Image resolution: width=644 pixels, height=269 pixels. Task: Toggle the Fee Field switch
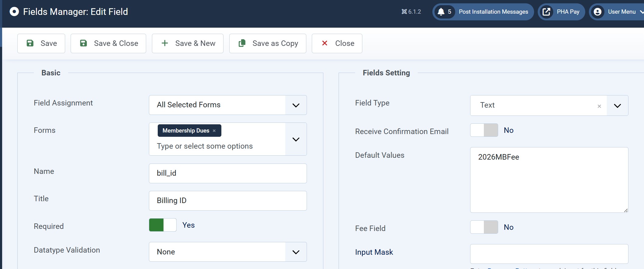tap(484, 227)
